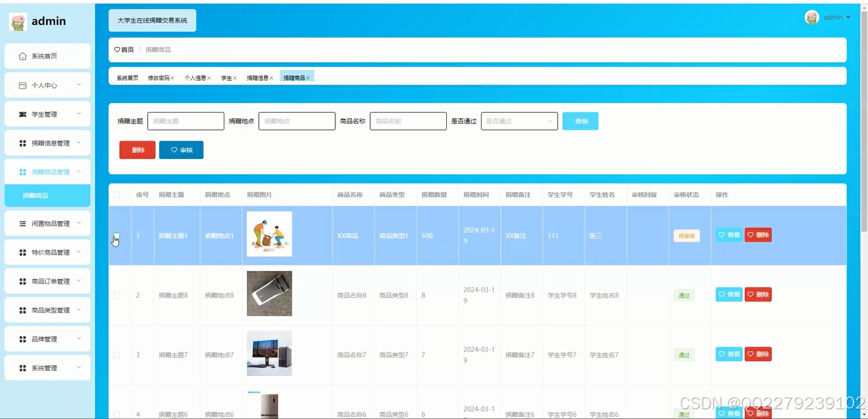Screen dimensions: 868x419
Task: Open the 是否通过 dropdown selector
Action: [x=519, y=121]
